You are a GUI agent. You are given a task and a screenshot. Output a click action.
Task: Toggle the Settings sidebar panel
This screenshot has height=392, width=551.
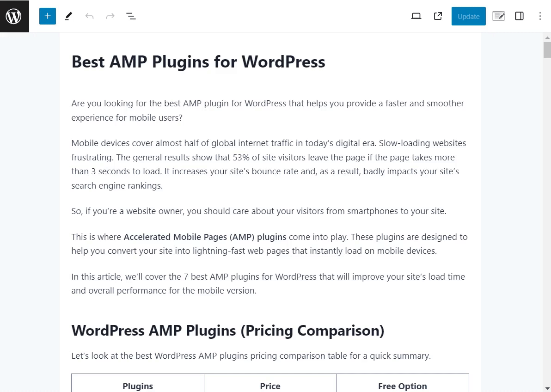coord(519,16)
